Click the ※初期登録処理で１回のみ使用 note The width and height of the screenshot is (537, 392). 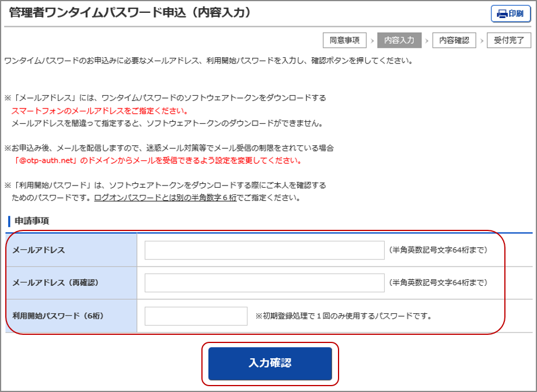[x=343, y=316]
